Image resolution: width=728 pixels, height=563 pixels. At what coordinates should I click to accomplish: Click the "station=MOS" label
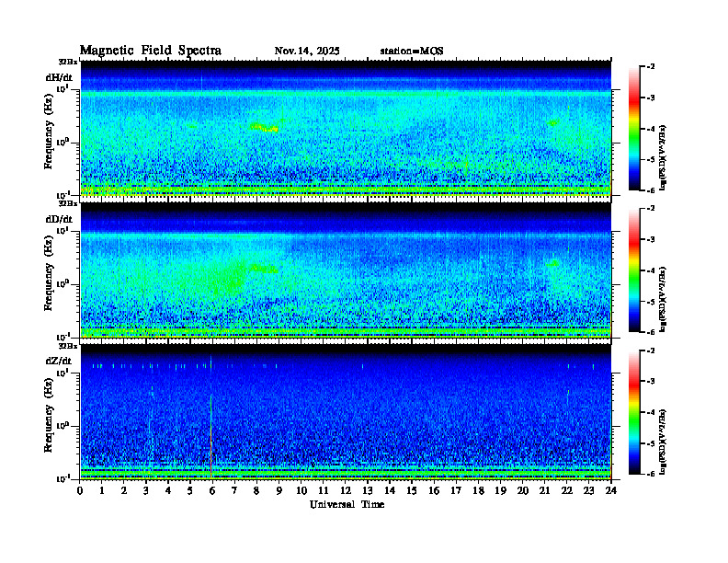[412, 52]
